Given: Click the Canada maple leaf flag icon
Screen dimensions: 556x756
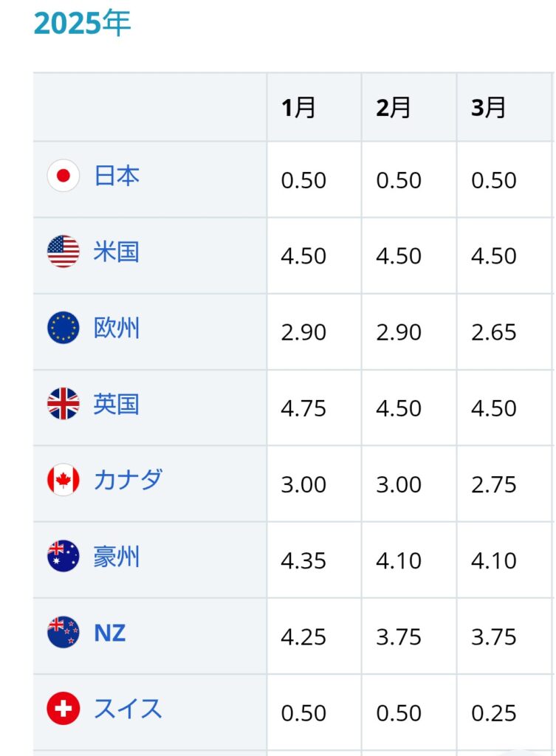Looking at the screenshot, I should tap(64, 480).
